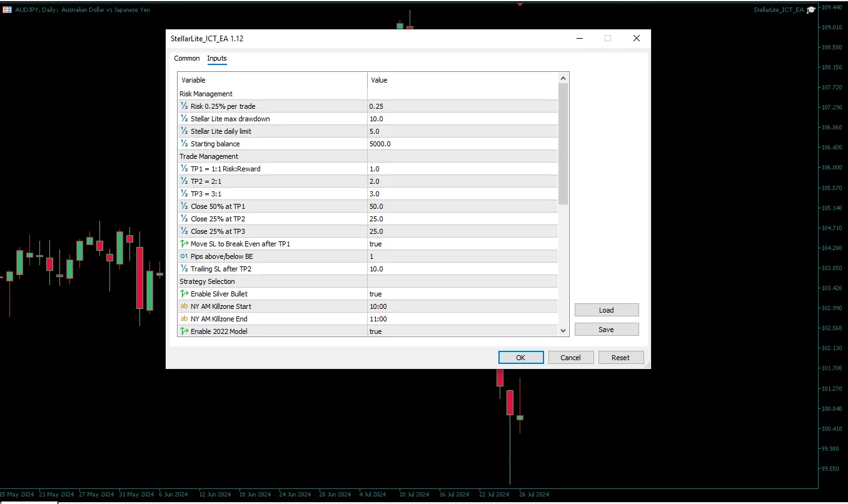Edit the TP1 value 1.0
The width and height of the screenshot is (848, 504).
[463, 169]
